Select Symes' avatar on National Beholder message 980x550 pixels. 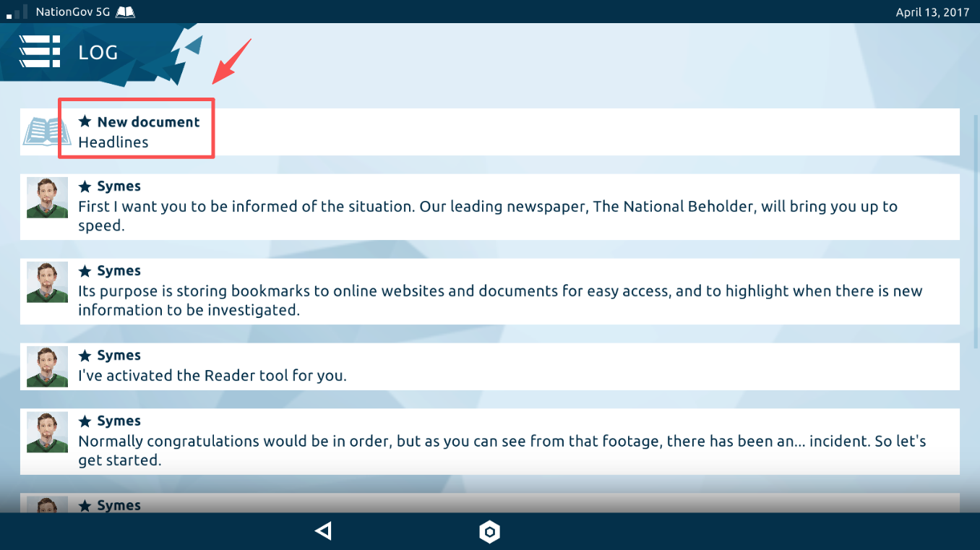coord(47,197)
